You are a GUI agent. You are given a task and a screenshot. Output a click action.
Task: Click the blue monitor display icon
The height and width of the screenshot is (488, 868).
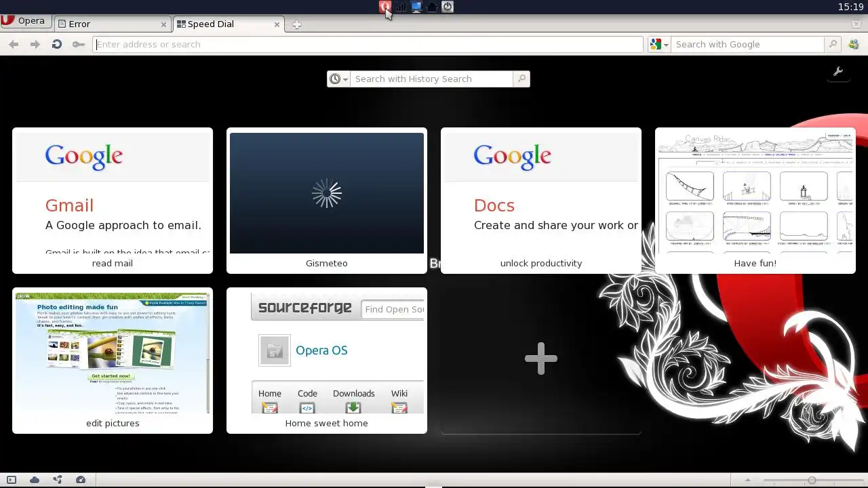tap(416, 7)
